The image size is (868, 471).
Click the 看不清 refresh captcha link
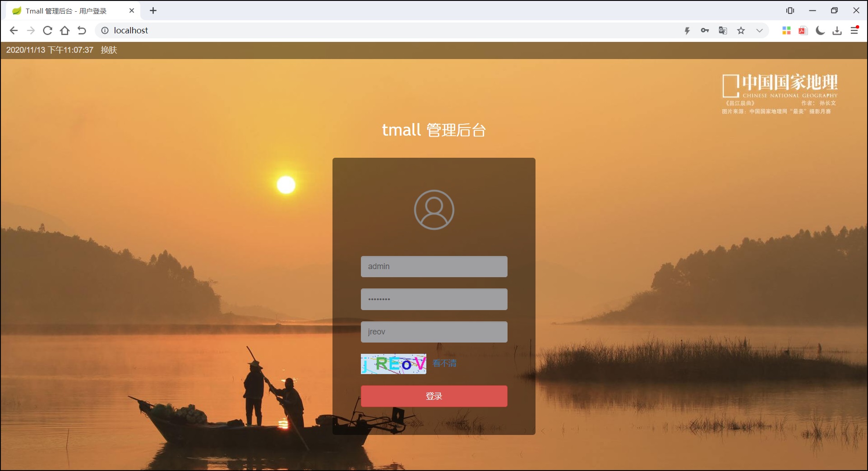[444, 363]
